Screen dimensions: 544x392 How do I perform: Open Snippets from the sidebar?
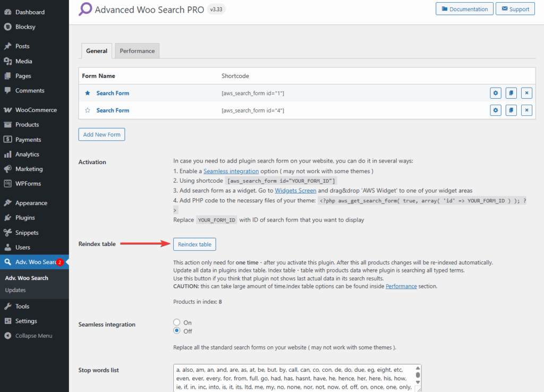pyautogui.click(x=27, y=232)
